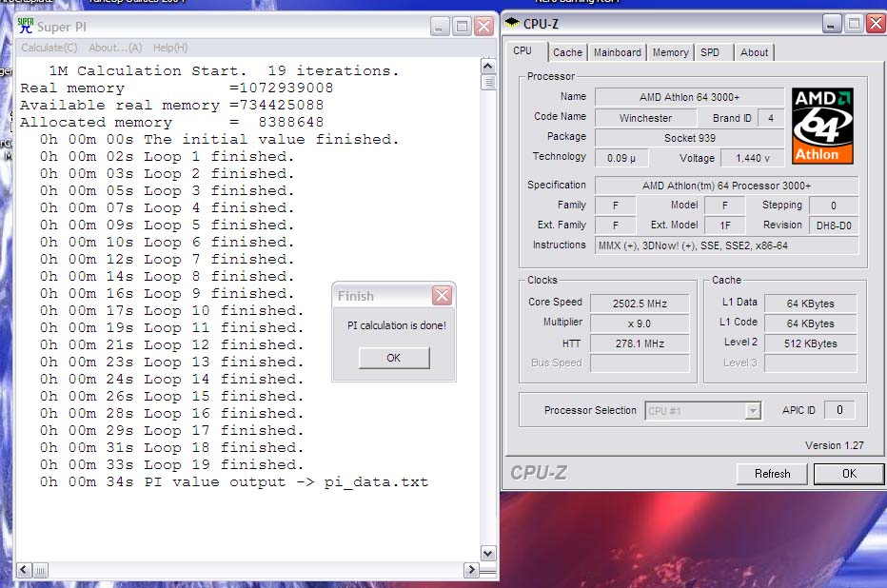
Task: Switch to the Mainboard tab
Action: [x=617, y=52]
